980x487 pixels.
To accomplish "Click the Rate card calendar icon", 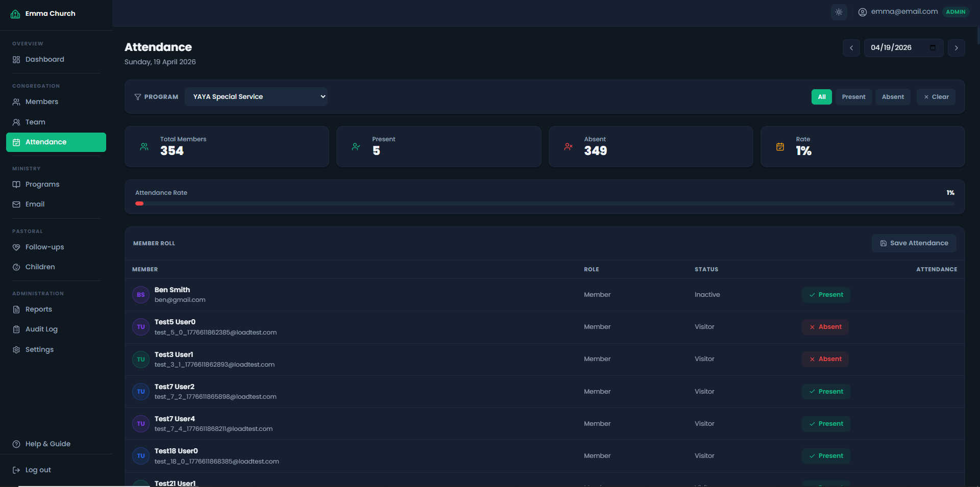I will [780, 147].
